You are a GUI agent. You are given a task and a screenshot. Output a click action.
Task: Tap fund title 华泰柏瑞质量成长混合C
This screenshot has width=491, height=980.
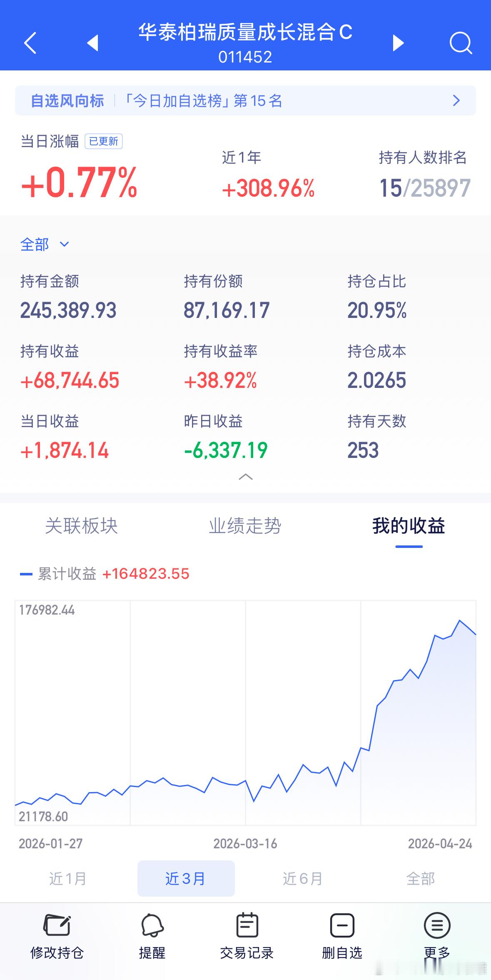click(x=245, y=32)
